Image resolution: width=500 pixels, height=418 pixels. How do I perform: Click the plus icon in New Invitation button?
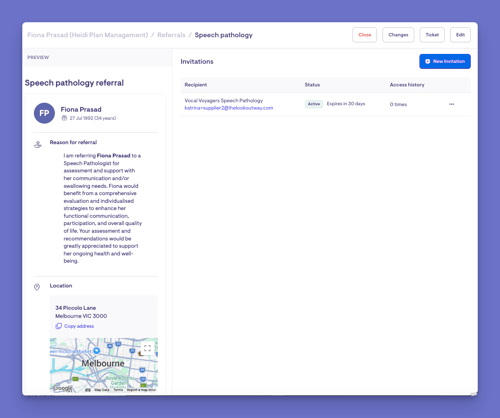[428, 61]
